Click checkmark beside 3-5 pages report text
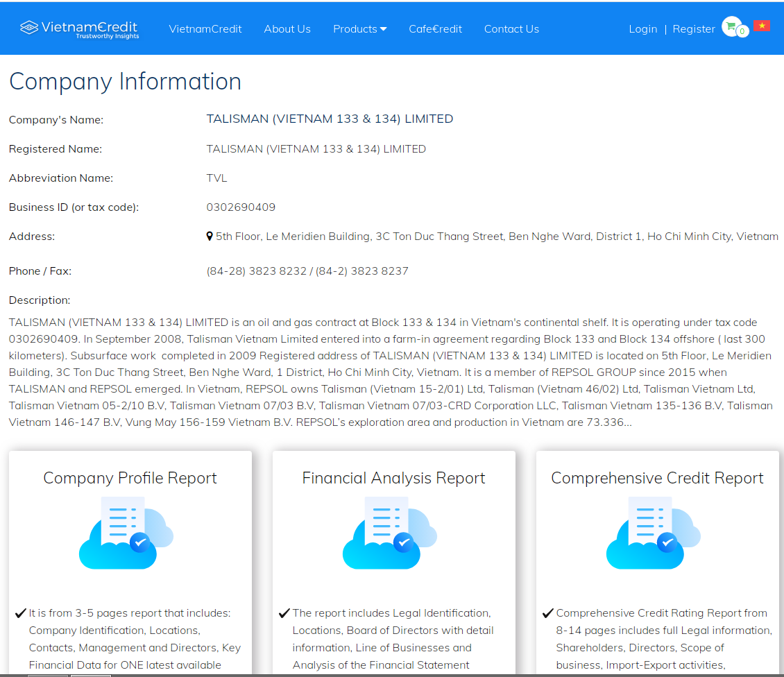The height and width of the screenshot is (677, 784). click(x=21, y=613)
